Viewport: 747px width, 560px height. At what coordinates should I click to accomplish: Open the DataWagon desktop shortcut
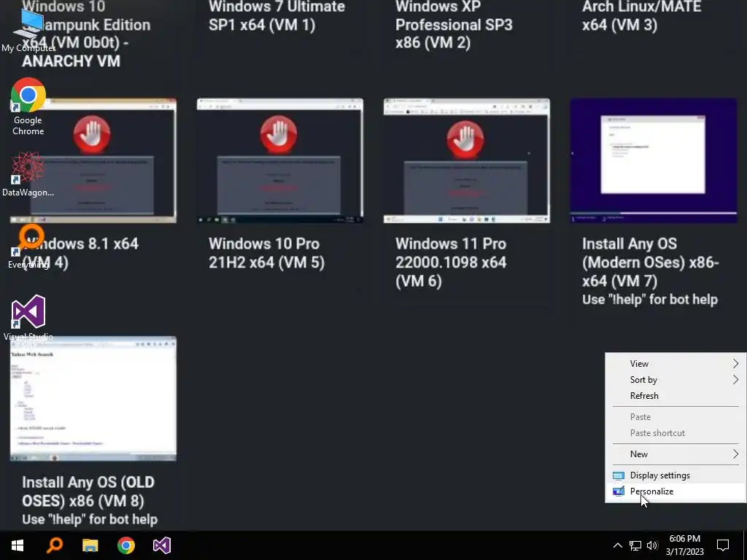point(28,174)
